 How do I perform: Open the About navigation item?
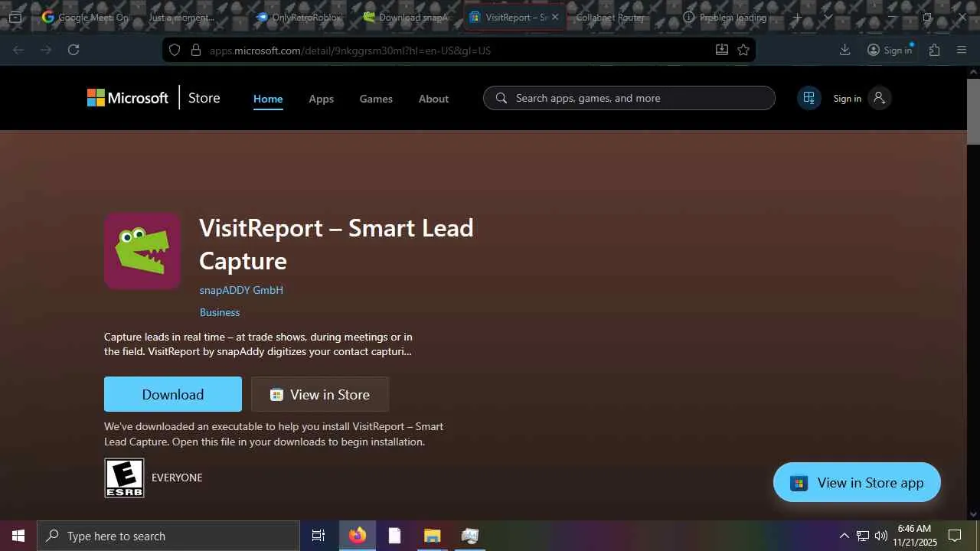[433, 99]
